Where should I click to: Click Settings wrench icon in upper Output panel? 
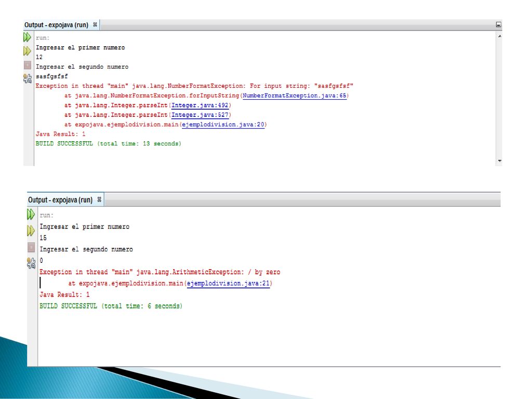click(x=28, y=78)
